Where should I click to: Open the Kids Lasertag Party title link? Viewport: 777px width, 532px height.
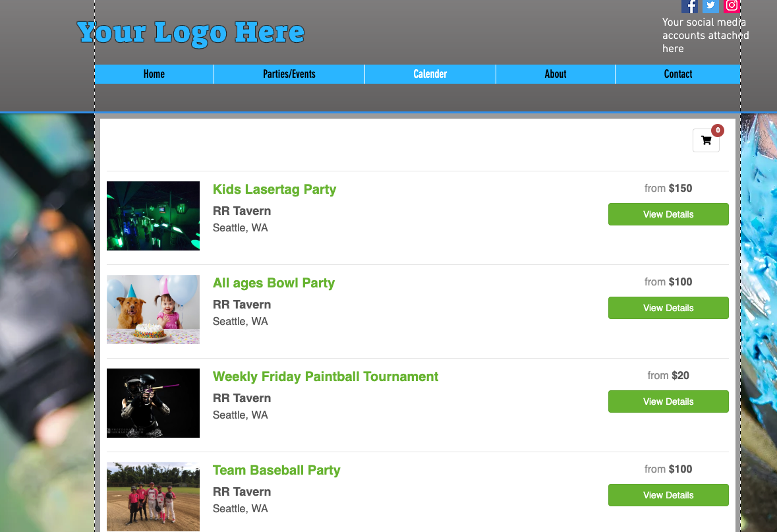[274, 189]
